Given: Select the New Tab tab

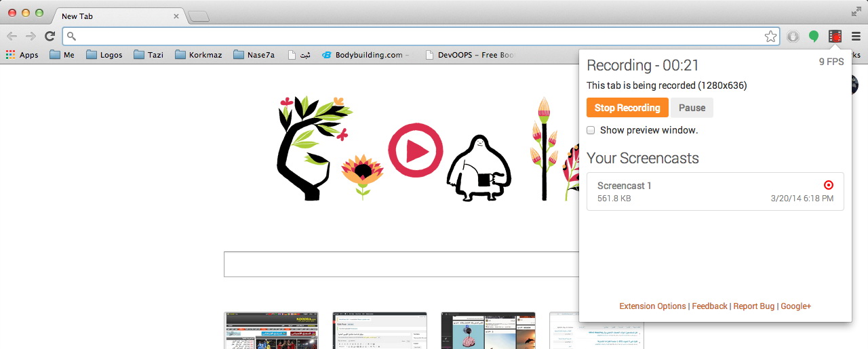Looking at the screenshot, I should click(x=117, y=16).
